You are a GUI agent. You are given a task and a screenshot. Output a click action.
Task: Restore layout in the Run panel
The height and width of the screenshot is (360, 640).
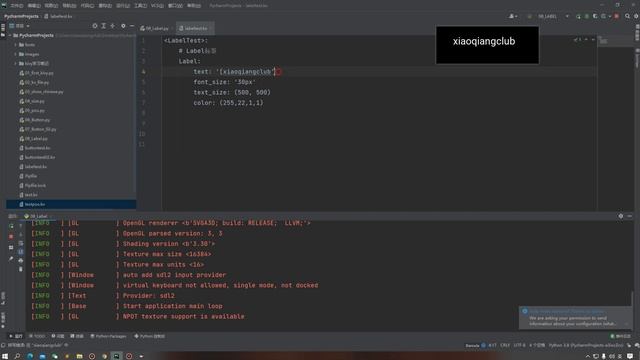[x=11, y=247]
